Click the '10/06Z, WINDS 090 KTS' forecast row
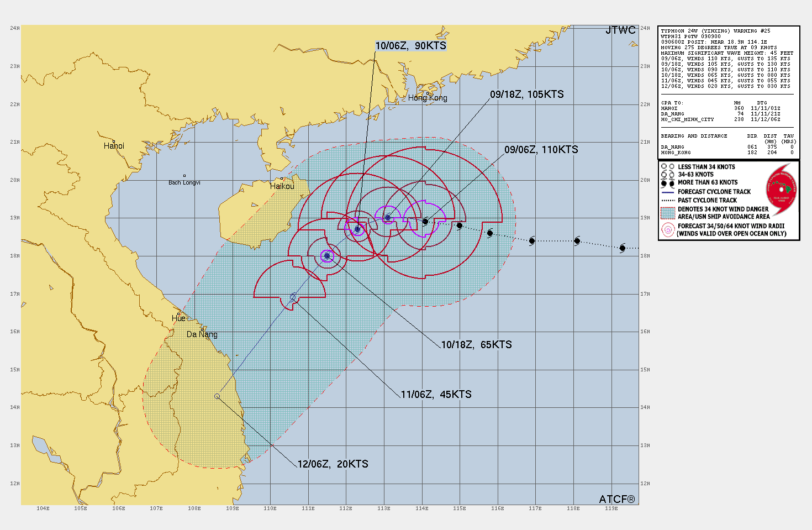This screenshot has width=812, height=530. [725, 70]
